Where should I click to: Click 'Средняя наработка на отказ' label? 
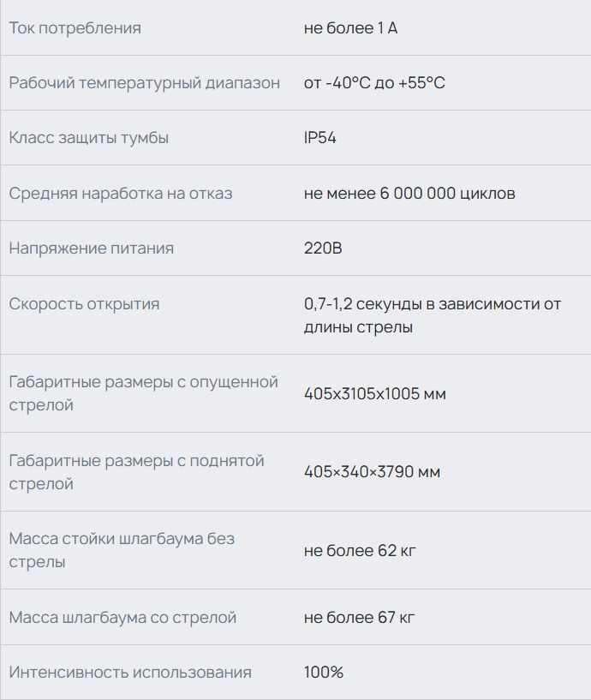click(121, 194)
